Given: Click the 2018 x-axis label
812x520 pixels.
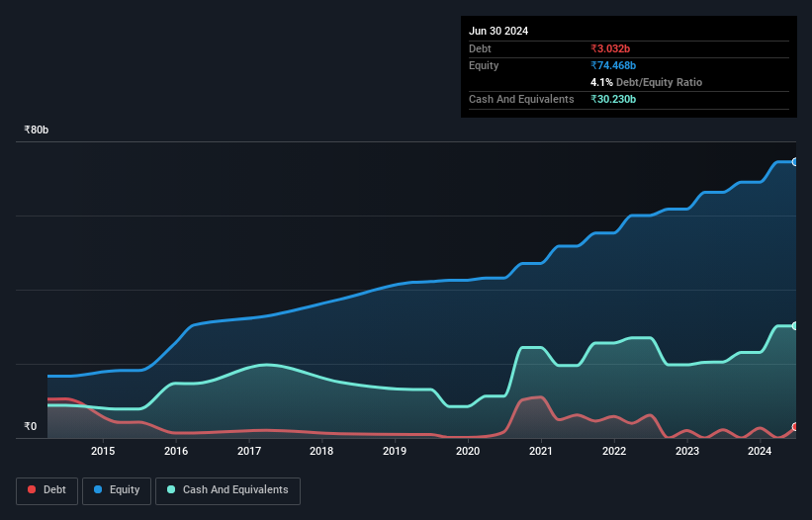Looking at the screenshot, I should 321,451.
